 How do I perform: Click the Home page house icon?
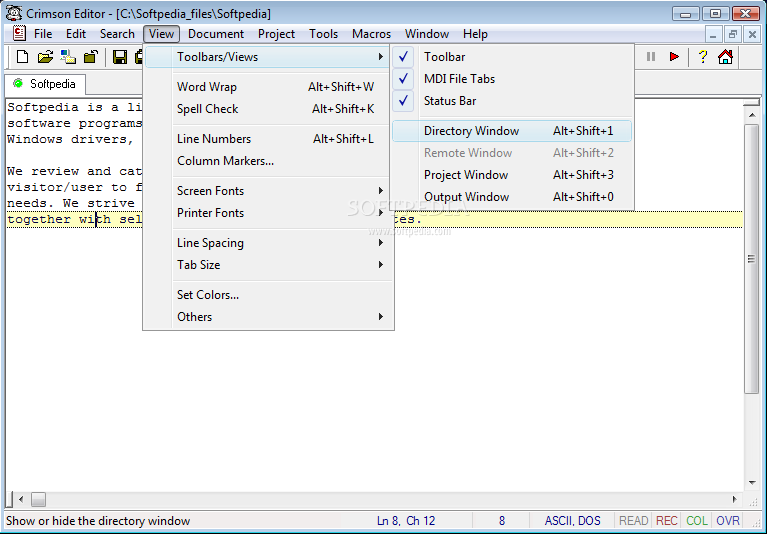pos(725,57)
